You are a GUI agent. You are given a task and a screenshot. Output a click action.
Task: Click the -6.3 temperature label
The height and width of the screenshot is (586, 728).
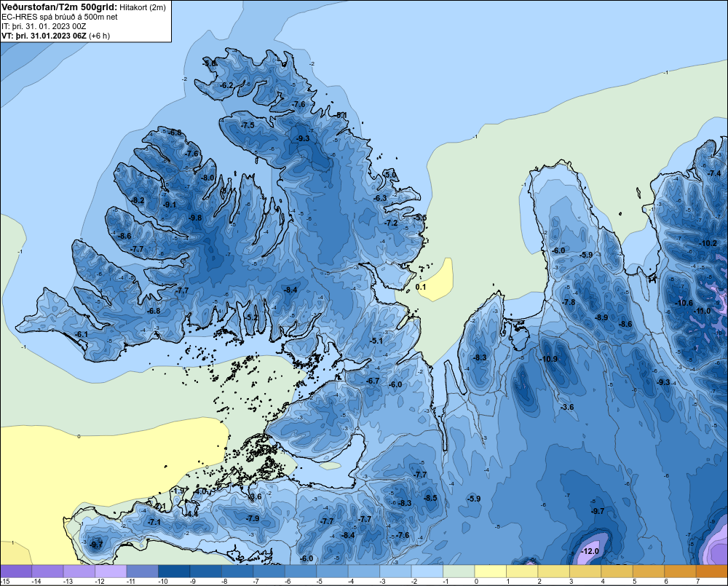click(x=380, y=198)
